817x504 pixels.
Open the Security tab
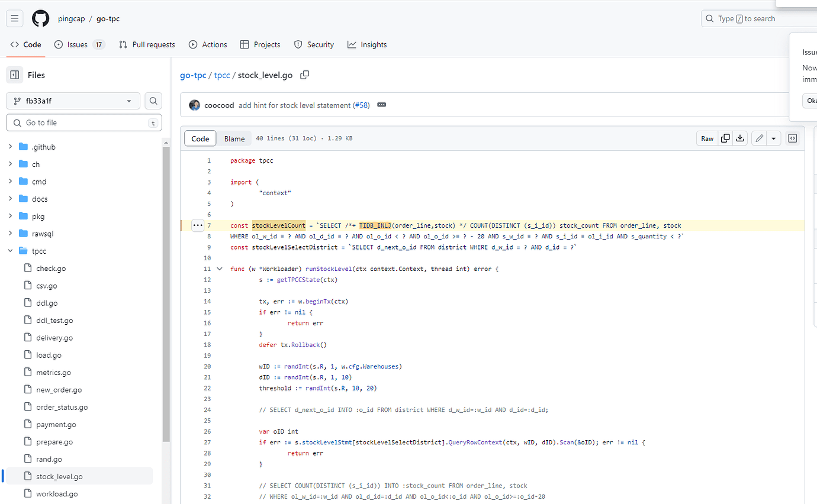pyautogui.click(x=314, y=44)
